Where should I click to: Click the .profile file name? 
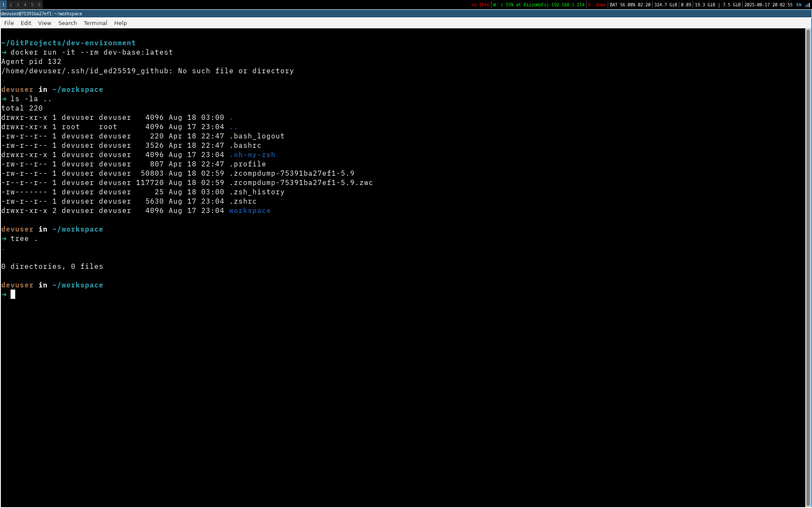247,164
